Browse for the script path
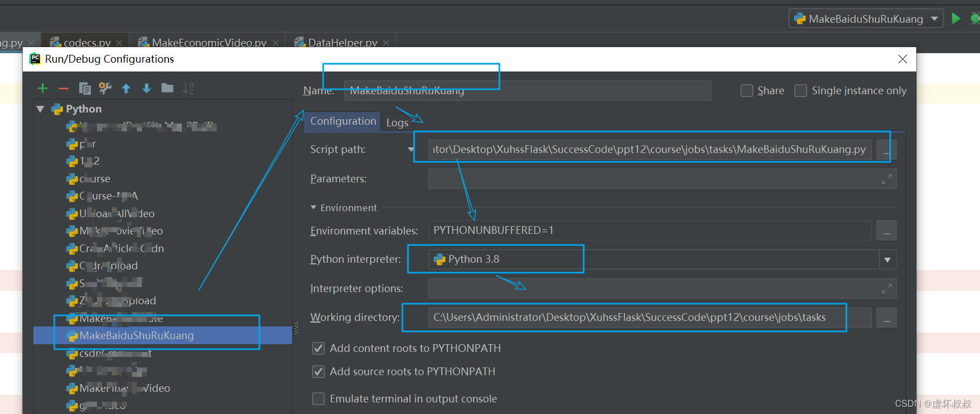Image resolution: width=980 pixels, height=414 pixels. pos(886,150)
